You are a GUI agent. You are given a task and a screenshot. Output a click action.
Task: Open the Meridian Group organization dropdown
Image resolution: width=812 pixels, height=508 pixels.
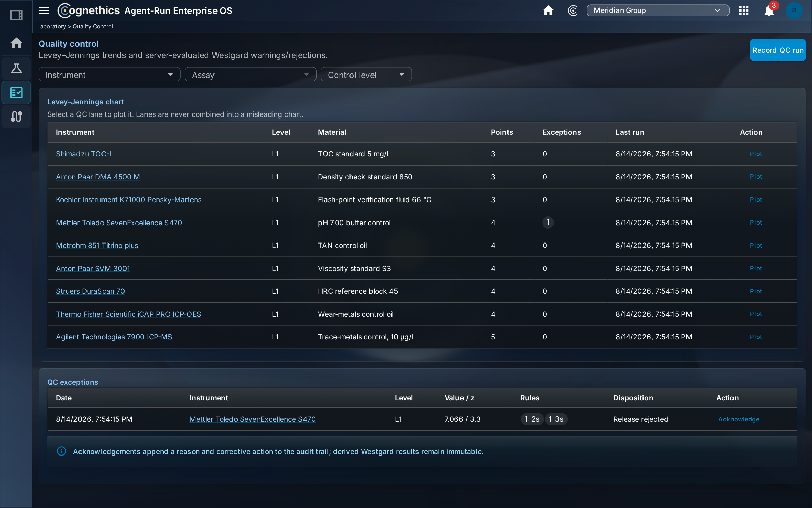658,10
